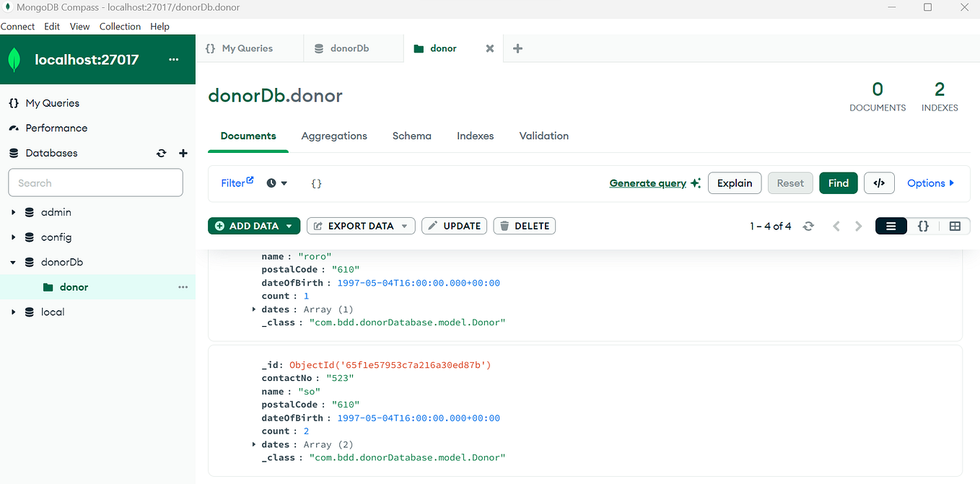Click the Generate query link
This screenshot has height=484, width=980.
[647, 182]
